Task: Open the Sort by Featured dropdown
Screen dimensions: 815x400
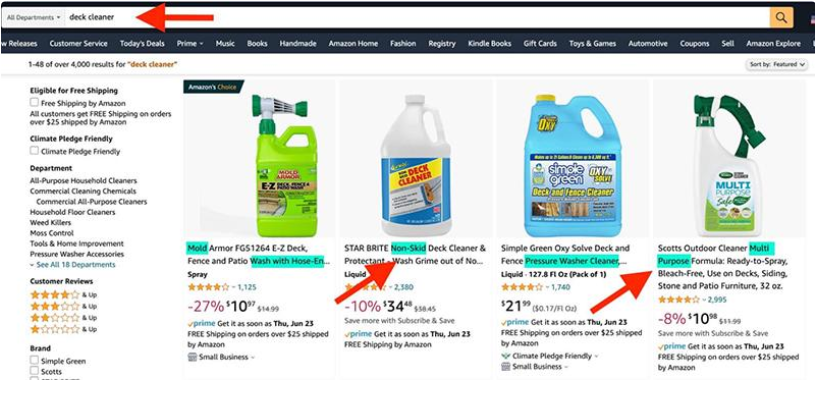Action: coord(777,64)
